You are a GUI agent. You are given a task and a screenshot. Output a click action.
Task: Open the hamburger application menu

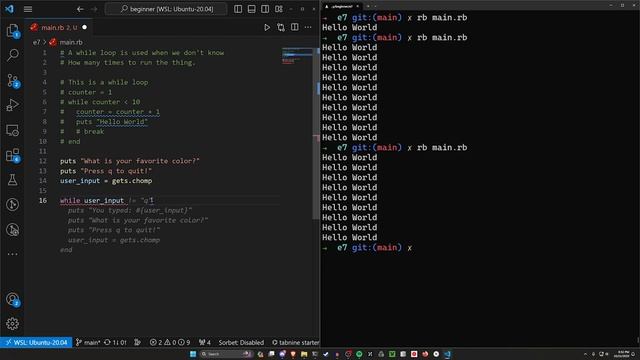click(28, 9)
